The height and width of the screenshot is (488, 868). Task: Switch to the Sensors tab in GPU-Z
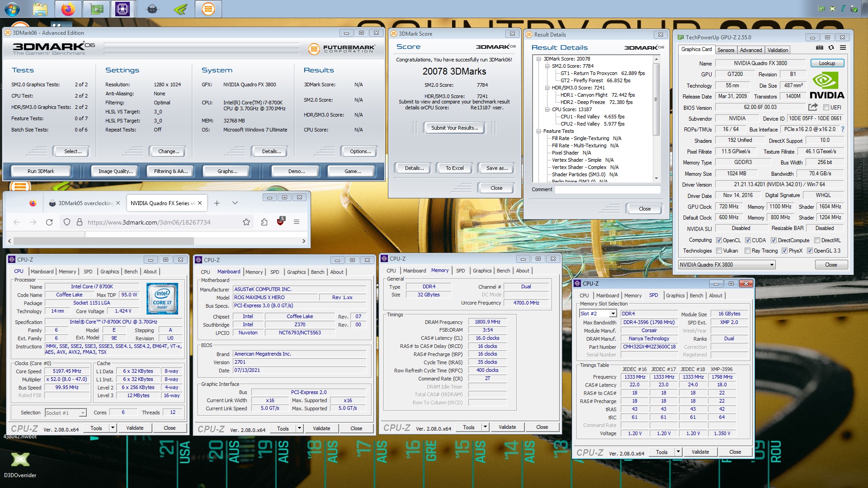[726, 50]
